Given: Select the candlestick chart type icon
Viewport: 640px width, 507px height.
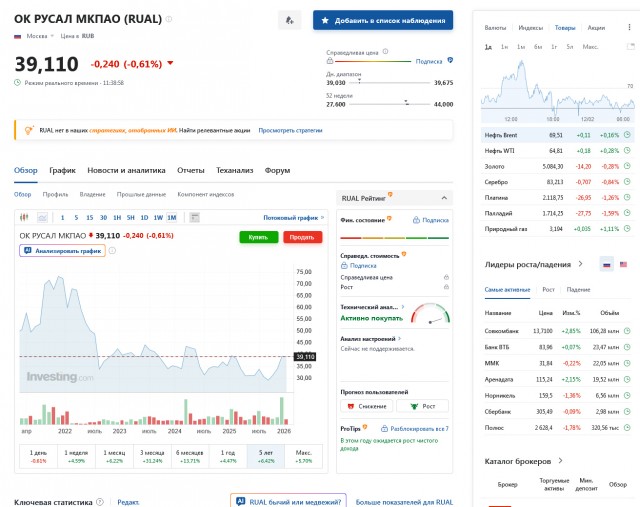Looking at the screenshot, I should (24, 217).
